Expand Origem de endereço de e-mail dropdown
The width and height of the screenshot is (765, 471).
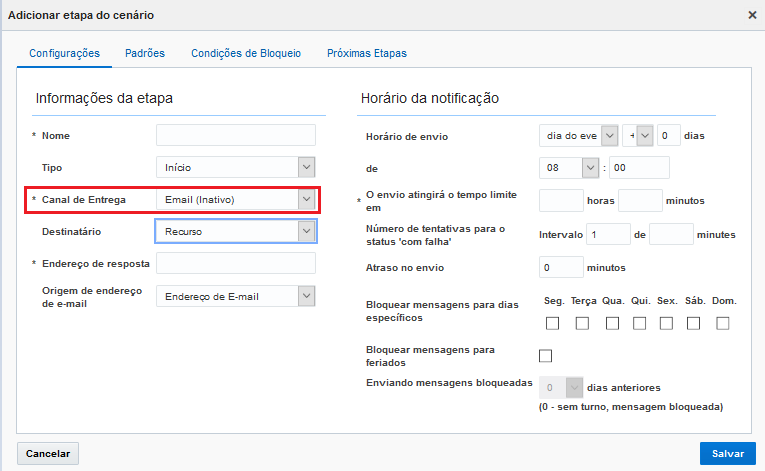[x=306, y=296]
